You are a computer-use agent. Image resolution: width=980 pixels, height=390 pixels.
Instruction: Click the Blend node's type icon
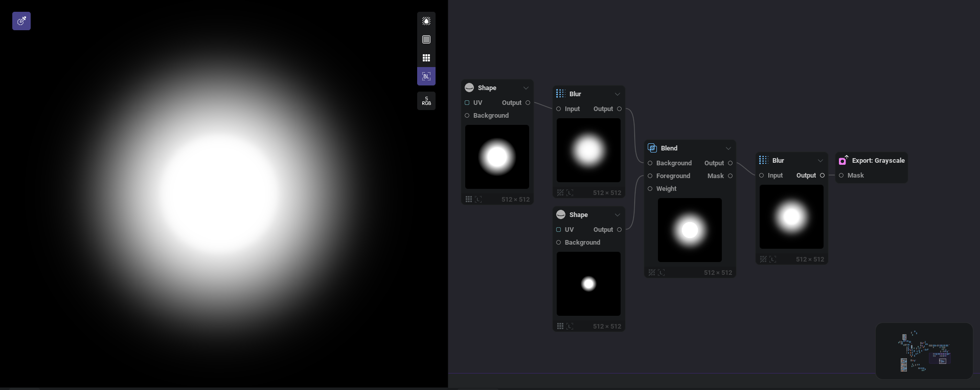click(x=652, y=148)
